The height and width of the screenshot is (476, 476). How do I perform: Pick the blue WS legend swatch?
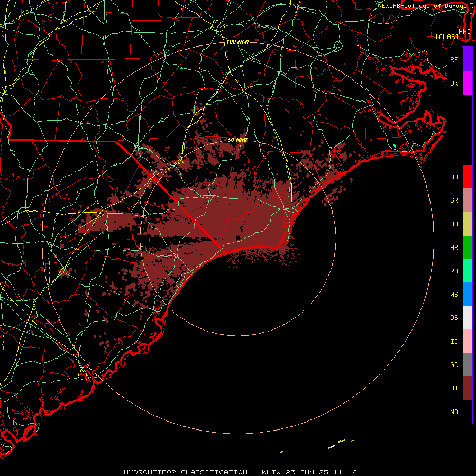click(x=467, y=294)
